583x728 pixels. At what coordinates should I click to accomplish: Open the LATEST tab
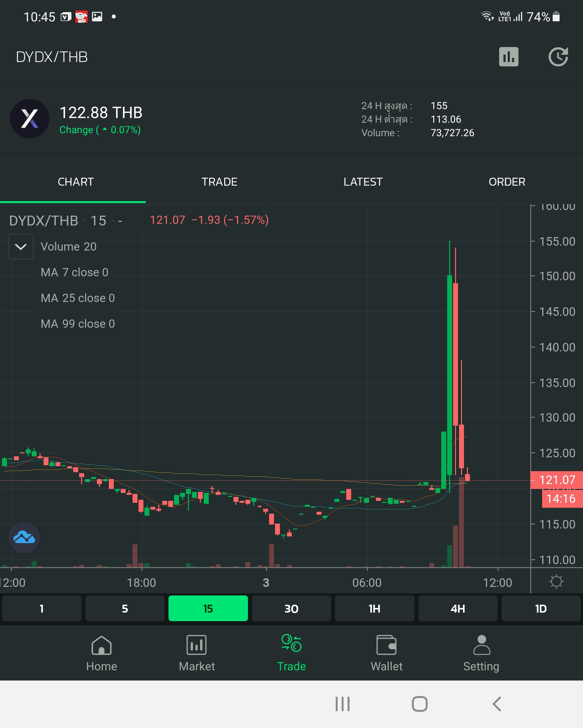coord(363,182)
